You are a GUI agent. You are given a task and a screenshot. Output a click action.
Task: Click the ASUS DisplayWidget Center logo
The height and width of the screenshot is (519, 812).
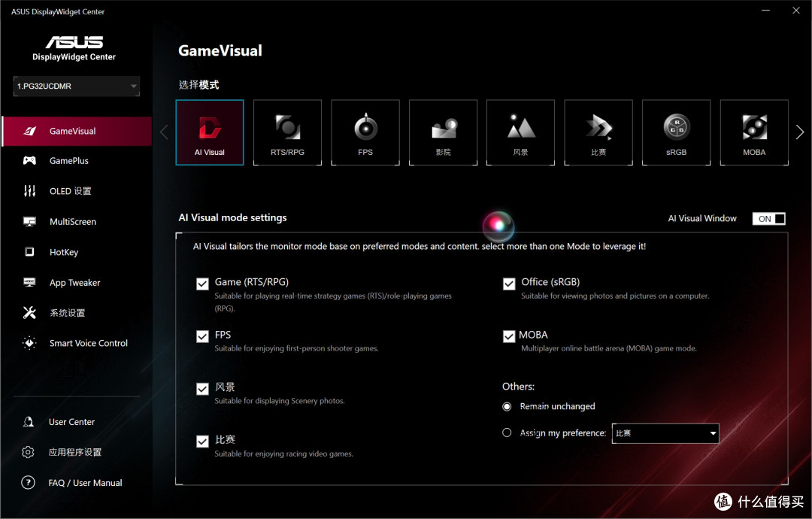(74, 47)
